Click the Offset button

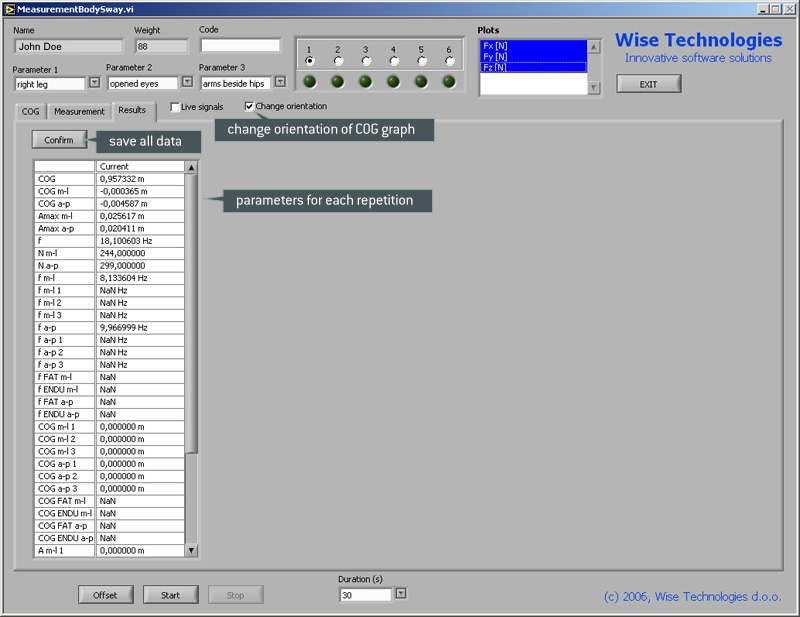[106, 595]
